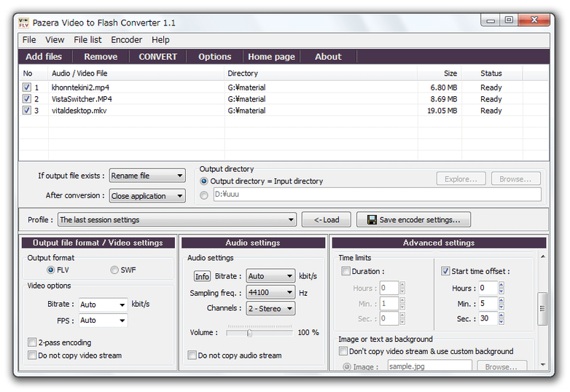Sort by Status column header
The width and height of the screenshot is (570, 392).
pos(492,74)
